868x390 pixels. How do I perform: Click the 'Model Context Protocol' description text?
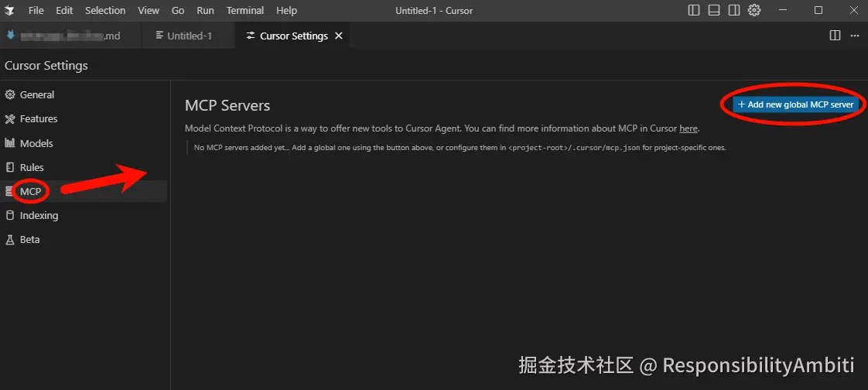(443, 128)
